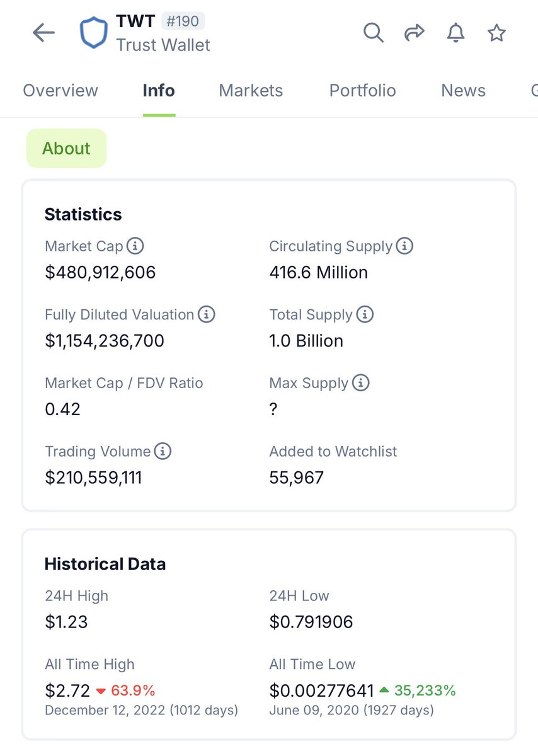Switch to the Portfolio tab

click(x=362, y=91)
